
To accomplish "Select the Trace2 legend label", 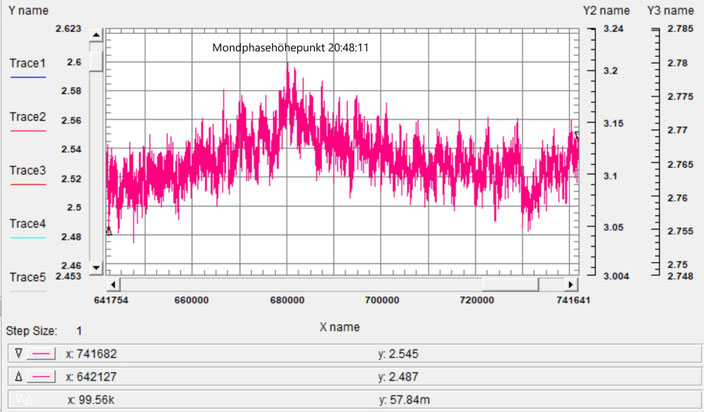I will 28,117.
